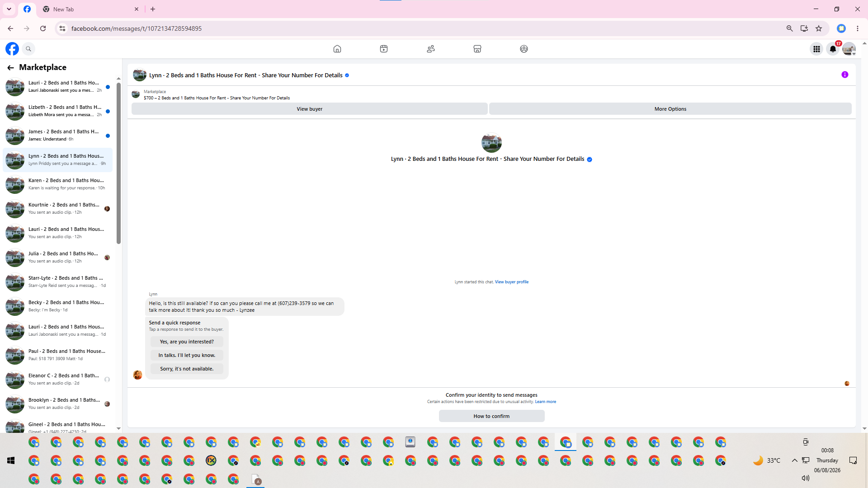This screenshot has width=868, height=488.
Task: Switch to the Facebook browser tab
Action: pos(27,9)
